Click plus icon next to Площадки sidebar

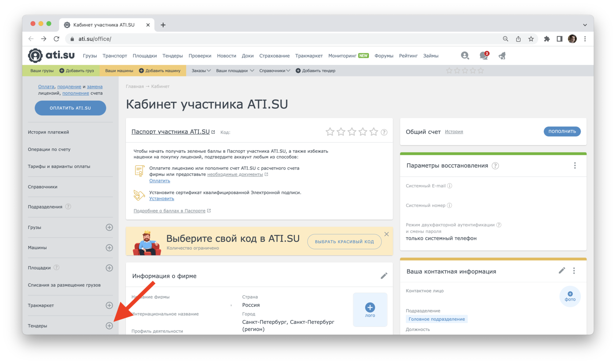[x=109, y=268]
